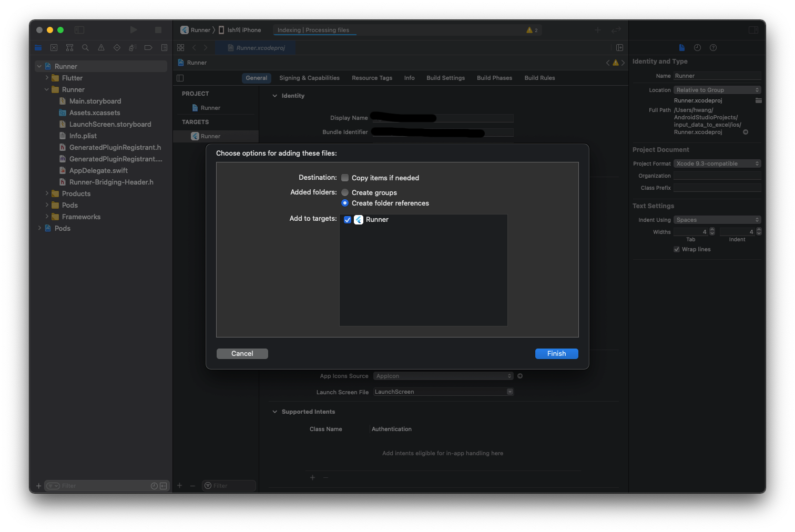Click the Finish button
The width and height of the screenshot is (795, 532).
pos(556,354)
